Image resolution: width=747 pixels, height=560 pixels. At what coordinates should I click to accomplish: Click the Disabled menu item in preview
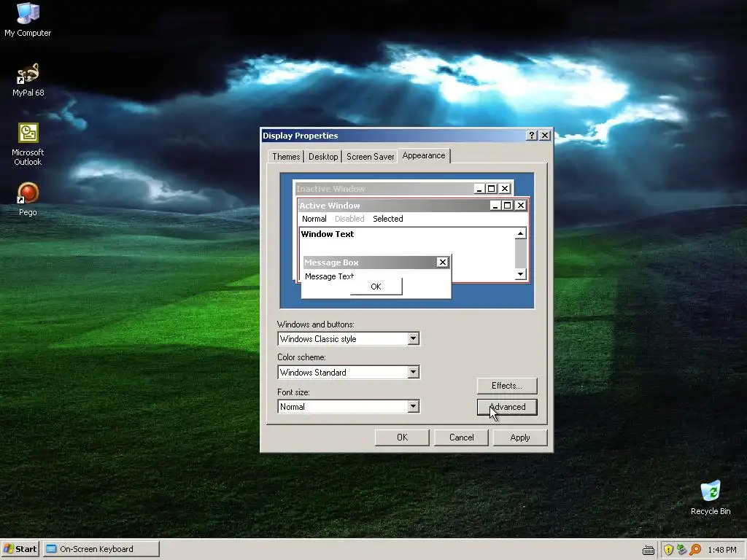pyautogui.click(x=349, y=219)
